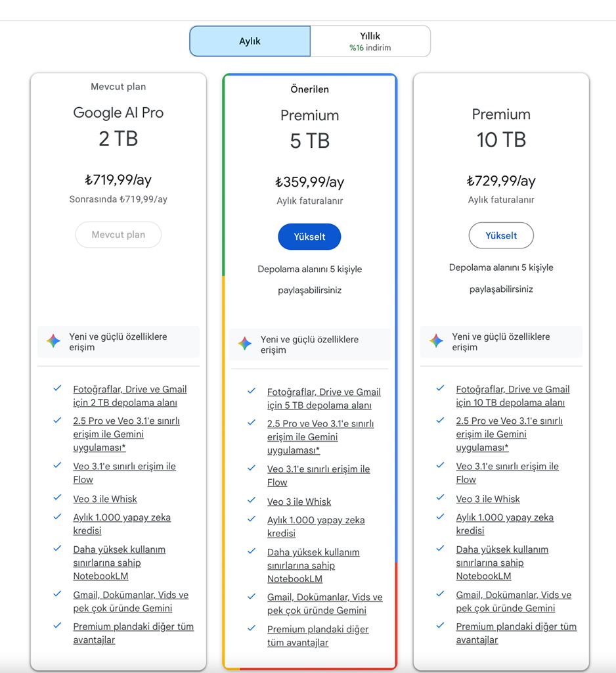616x673 pixels.
Task: Open 'Fotoğraflar, Drive ve Gmail için 2 TB' link
Action: (x=129, y=396)
